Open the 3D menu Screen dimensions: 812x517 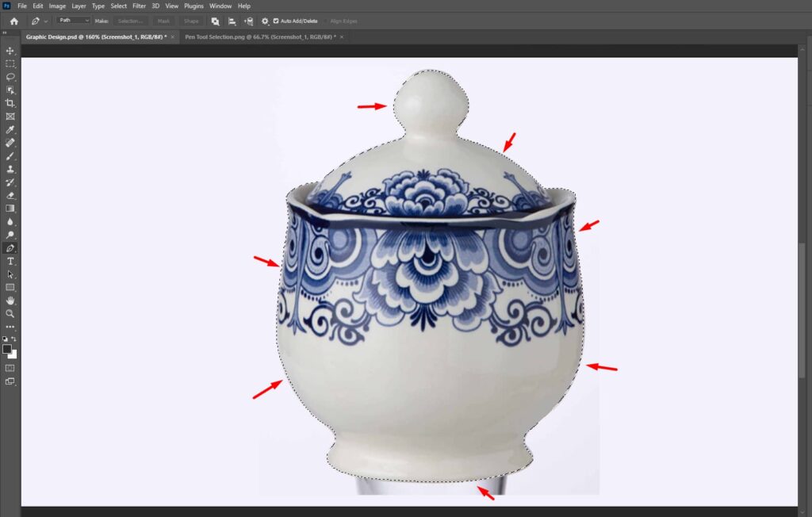pyautogui.click(x=155, y=6)
